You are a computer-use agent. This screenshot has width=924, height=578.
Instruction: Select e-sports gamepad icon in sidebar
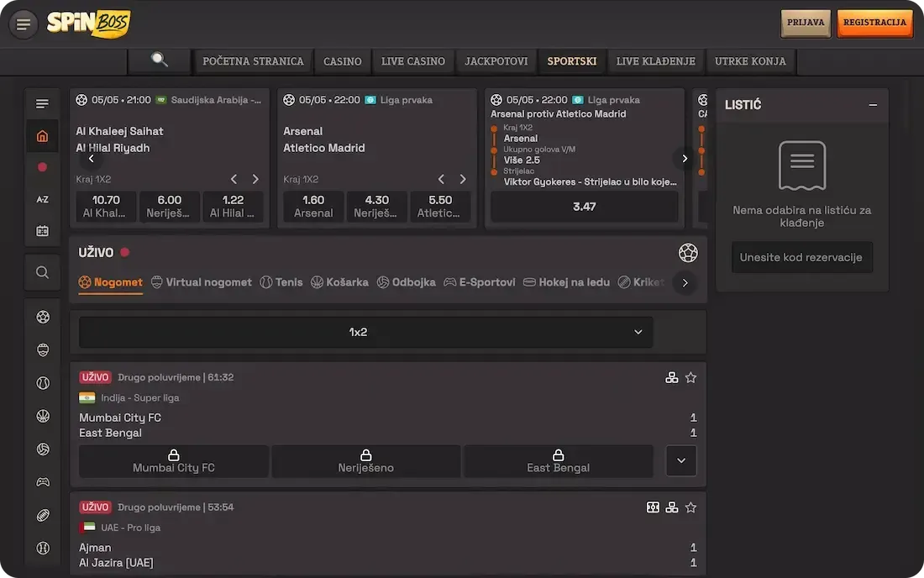43,482
